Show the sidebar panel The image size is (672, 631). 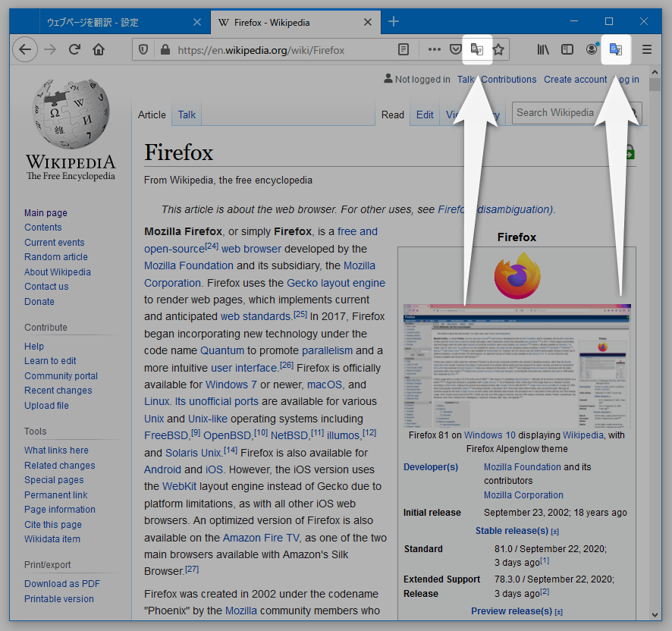(567, 50)
